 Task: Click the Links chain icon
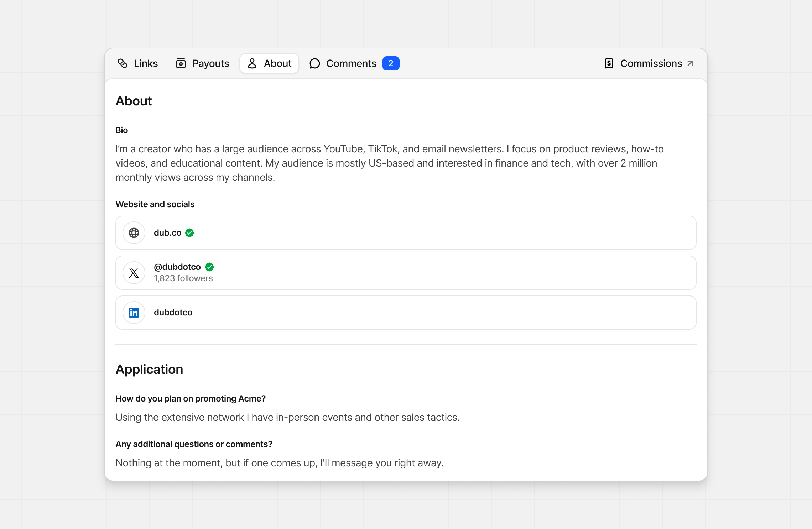(x=123, y=63)
